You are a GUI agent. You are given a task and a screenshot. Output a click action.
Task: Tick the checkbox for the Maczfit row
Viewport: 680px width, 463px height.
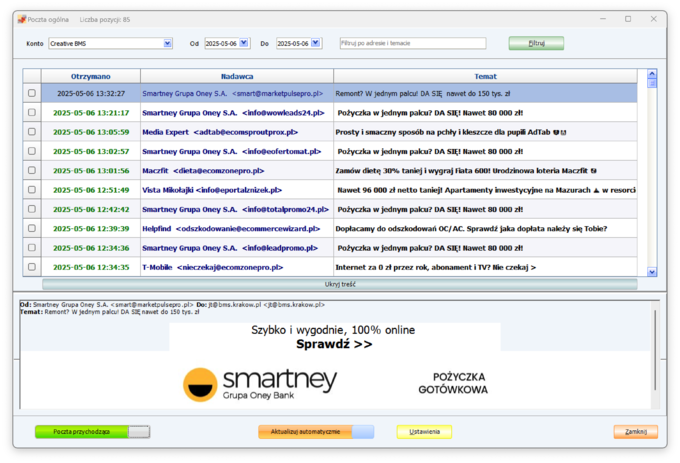[32, 170]
